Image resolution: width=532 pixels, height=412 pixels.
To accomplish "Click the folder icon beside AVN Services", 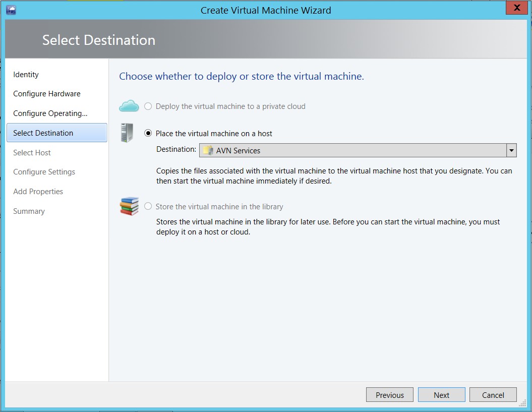I will click(x=208, y=150).
